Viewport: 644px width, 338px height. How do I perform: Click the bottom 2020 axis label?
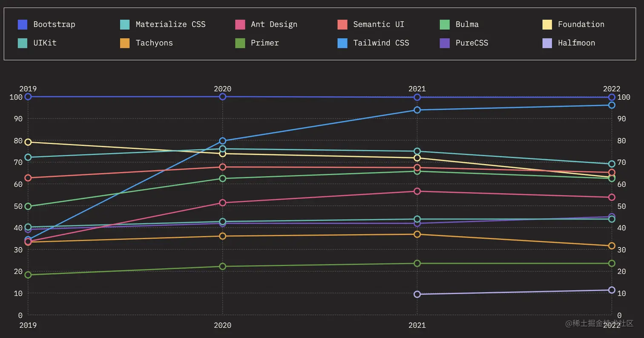pos(222,325)
